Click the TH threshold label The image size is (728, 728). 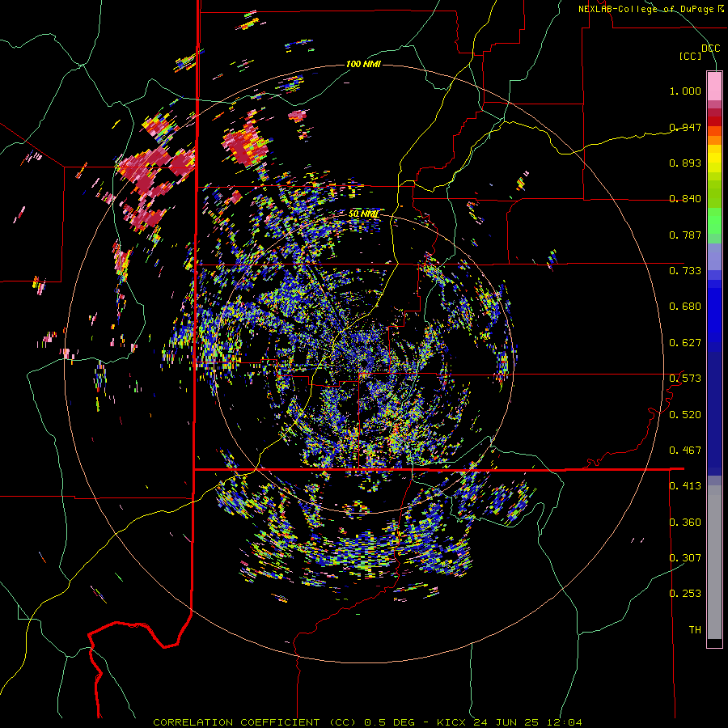[x=695, y=630]
